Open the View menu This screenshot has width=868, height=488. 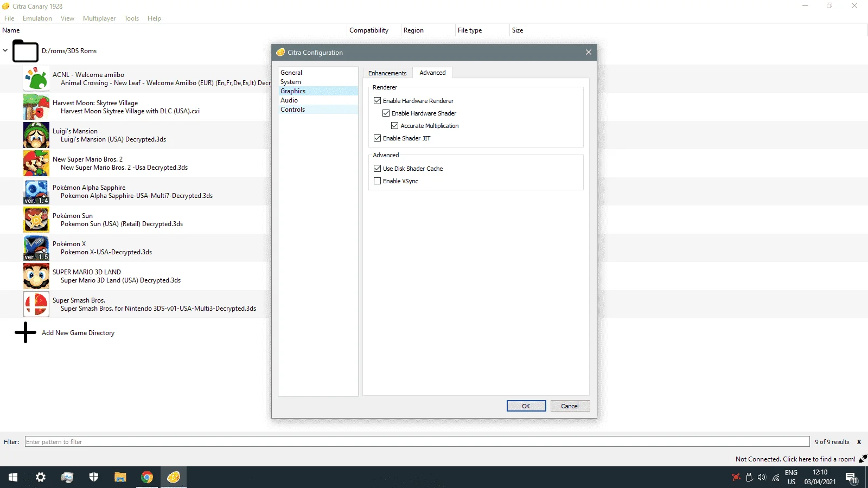tap(67, 18)
